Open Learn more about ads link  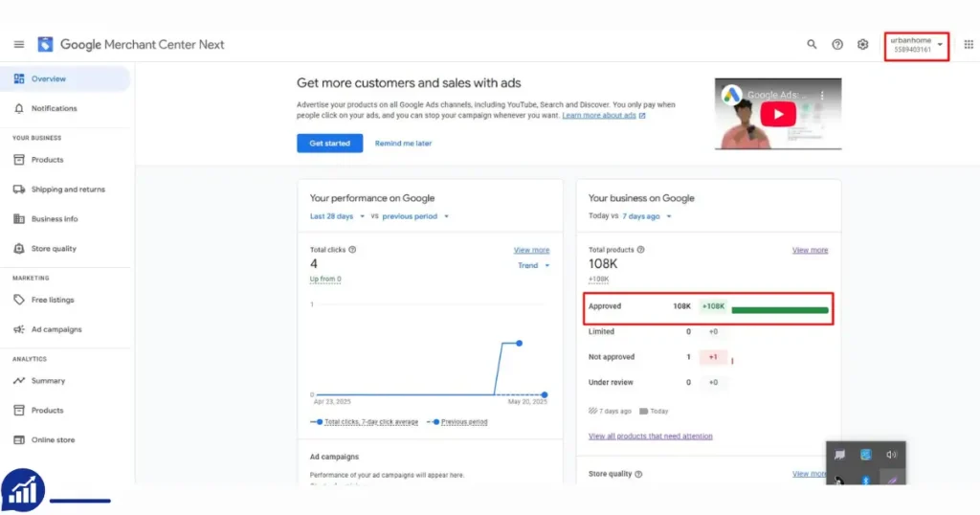[x=599, y=116]
